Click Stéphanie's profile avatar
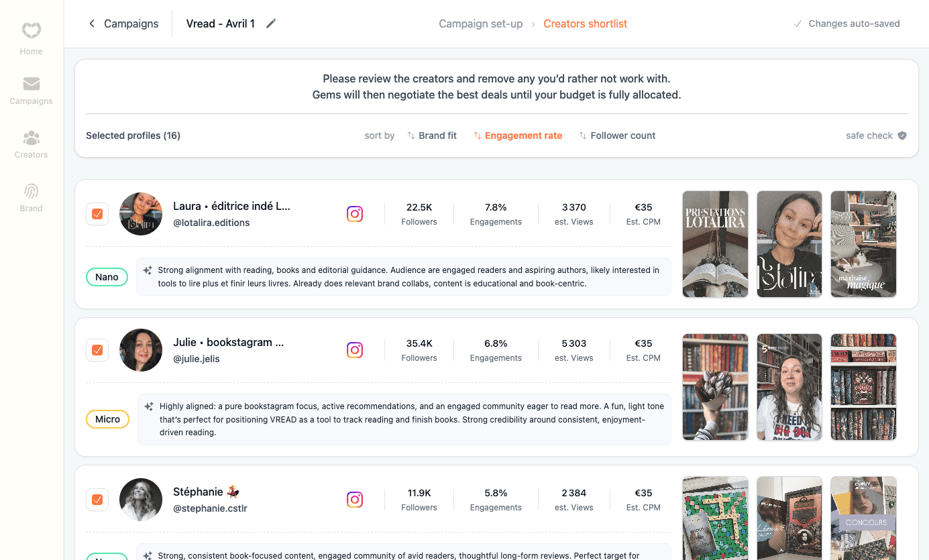 pyautogui.click(x=141, y=500)
